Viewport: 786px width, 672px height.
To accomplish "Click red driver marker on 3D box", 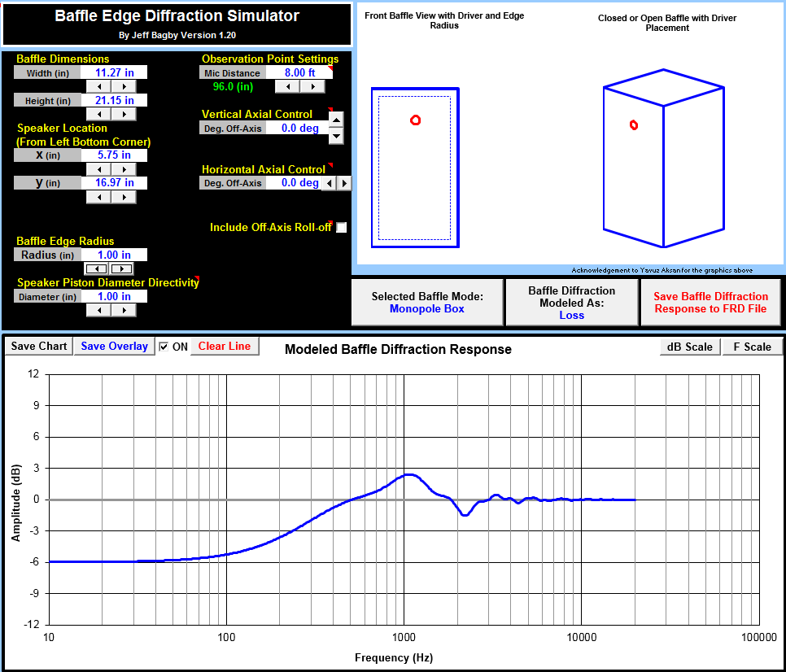I will 634,124.
